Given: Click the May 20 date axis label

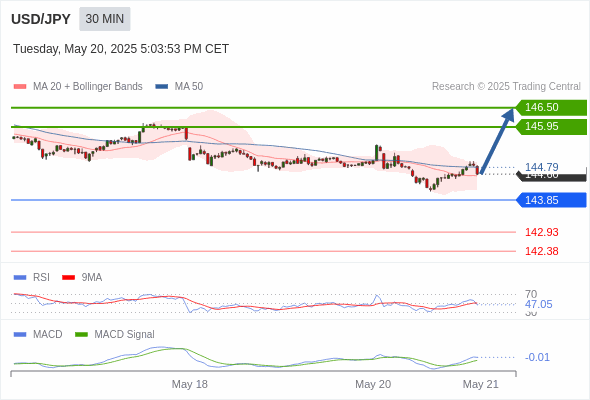Looking at the screenshot, I should [373, 384].
